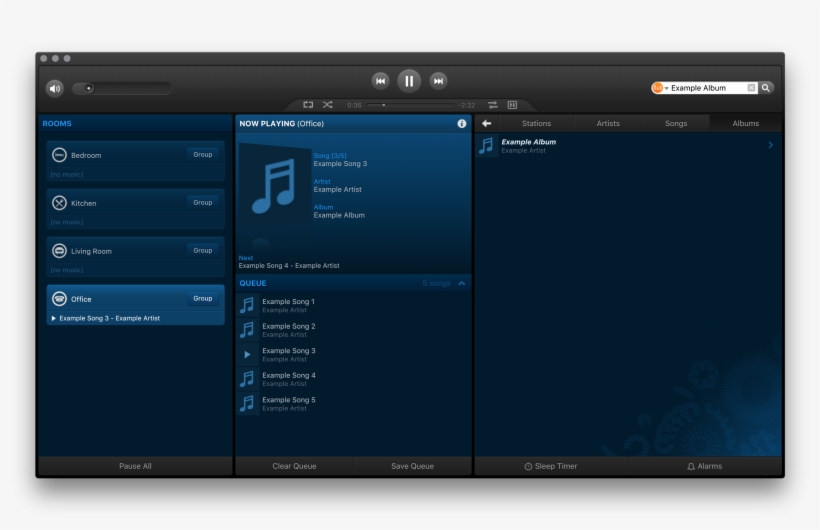This screenshot has height=530, width=820.
Task: Run search with magnifier icon
Action: (x=766, y=88)
